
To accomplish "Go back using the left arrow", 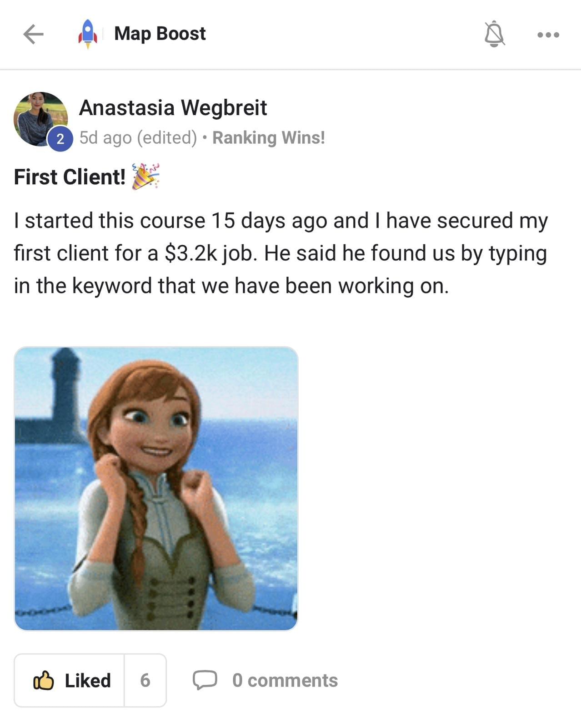I will click(33, 35).
